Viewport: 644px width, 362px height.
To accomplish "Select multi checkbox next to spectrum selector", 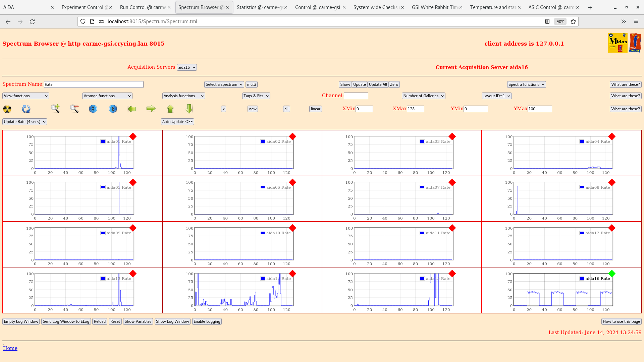I will coord(252,84).
